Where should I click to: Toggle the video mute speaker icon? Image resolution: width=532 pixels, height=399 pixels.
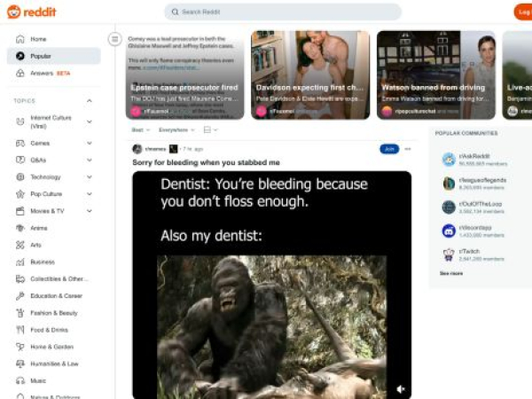tap(401, 389)
